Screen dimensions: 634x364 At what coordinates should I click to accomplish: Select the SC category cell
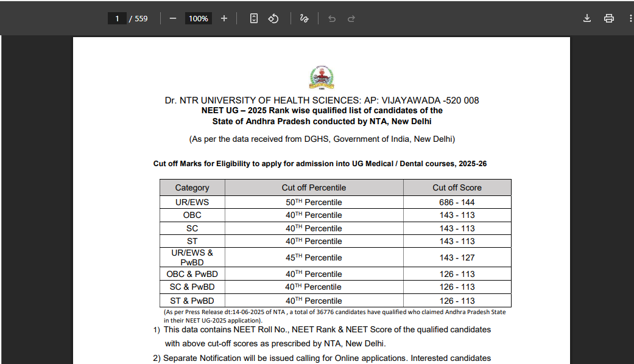point(192,229)
